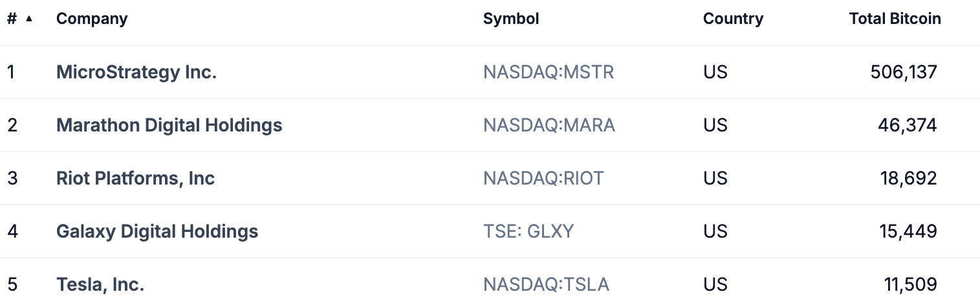Click the NASDAQ:TSLA ticker symbol
Viewport: 980px width, 305px height.
[x=547, y=284]
